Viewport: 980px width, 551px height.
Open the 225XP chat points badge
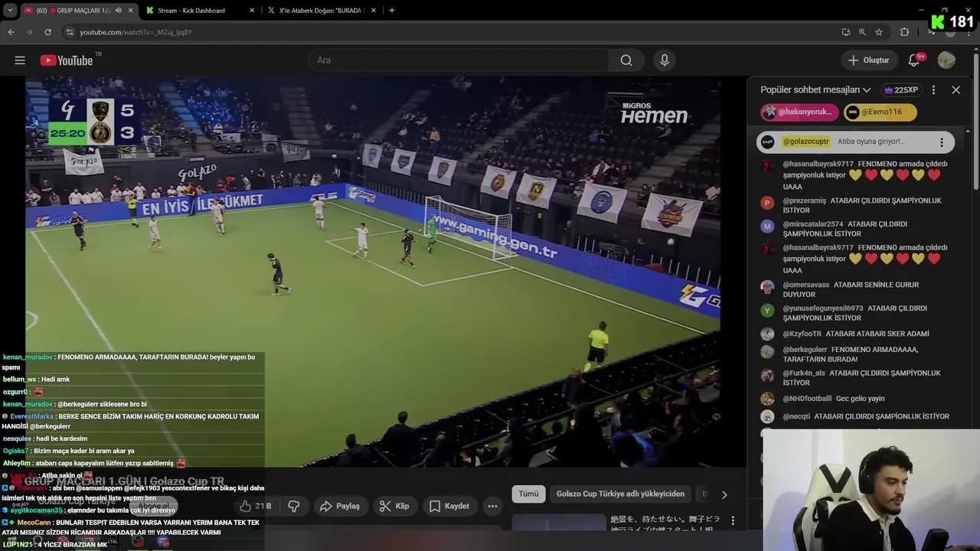901,90
